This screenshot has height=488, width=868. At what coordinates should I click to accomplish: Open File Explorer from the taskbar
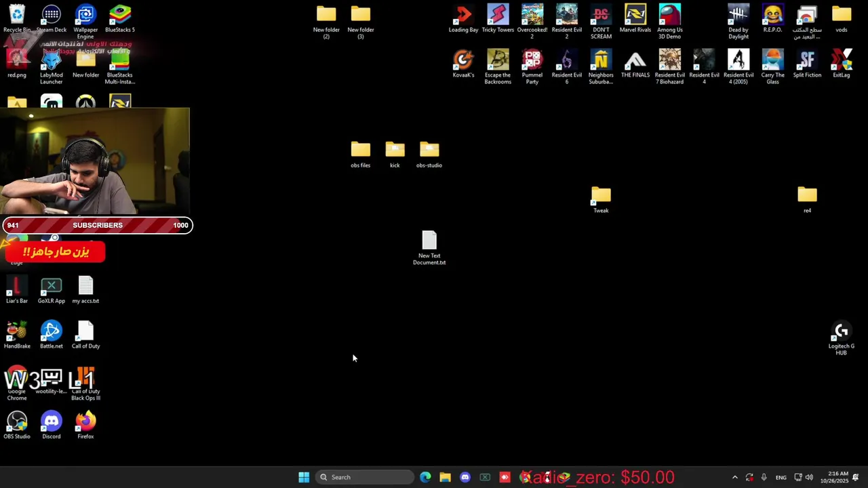445,477
